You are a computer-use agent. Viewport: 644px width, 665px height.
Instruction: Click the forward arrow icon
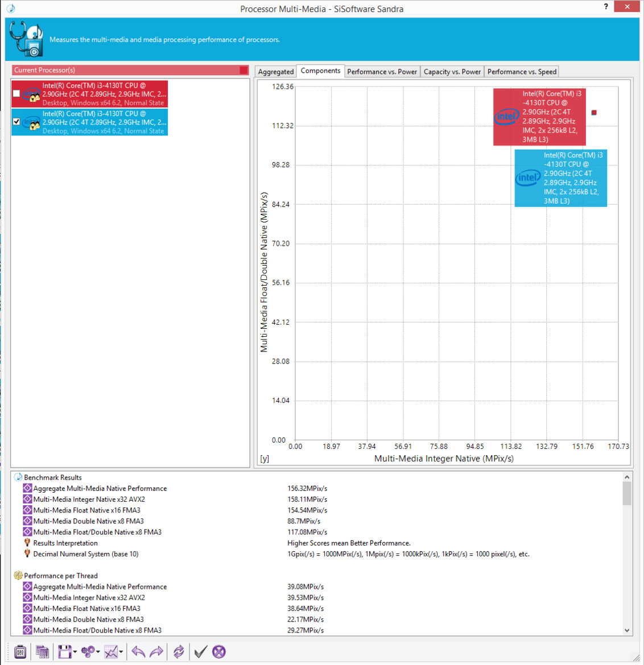click(x=156, y=651)
